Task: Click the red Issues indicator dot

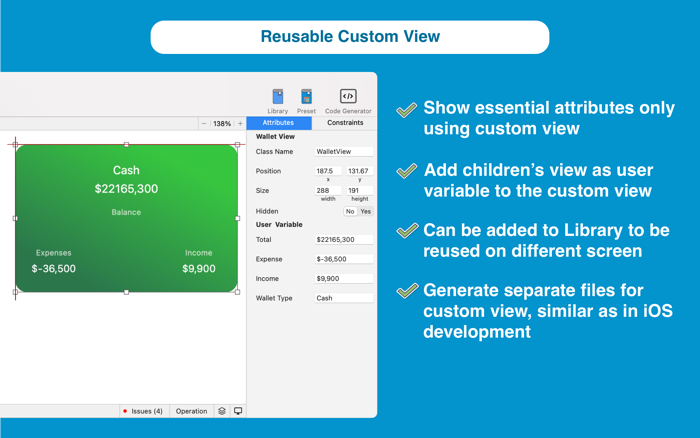Action: coord(125,411)
